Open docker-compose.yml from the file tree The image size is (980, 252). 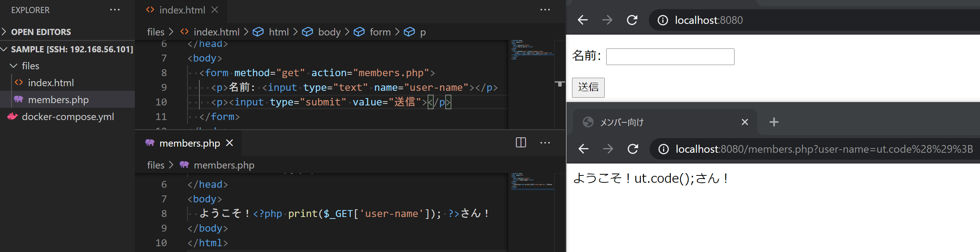click(68, 117)
